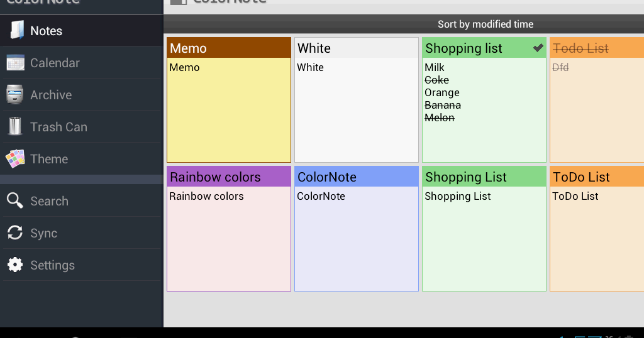Check off Milk in shopping list

point(435,67)
